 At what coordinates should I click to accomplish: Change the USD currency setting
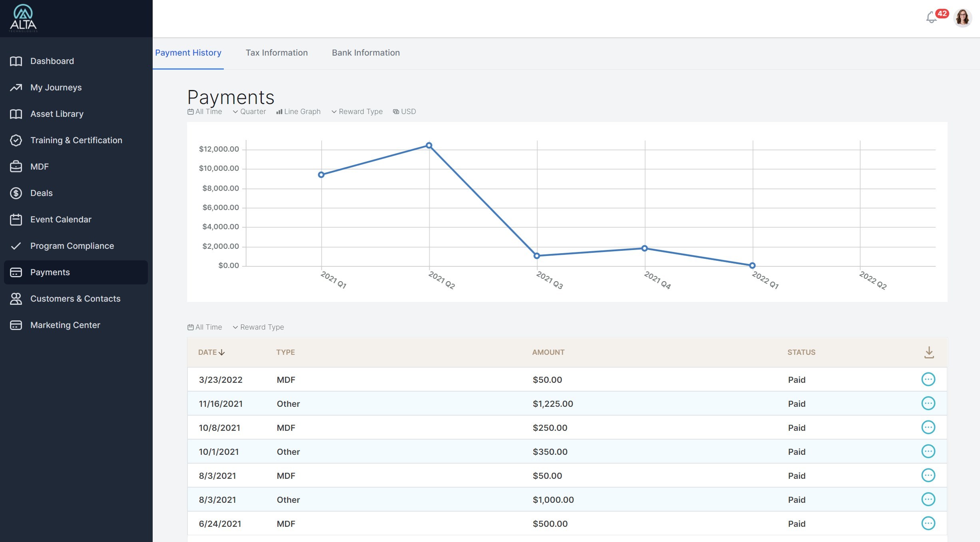(x=404, y=112)
